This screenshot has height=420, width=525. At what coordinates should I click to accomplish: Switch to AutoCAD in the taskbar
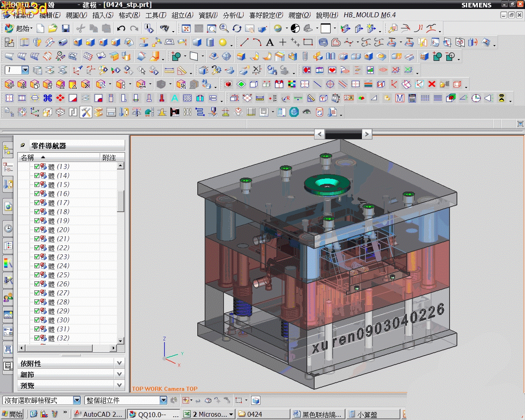[x=98, y=414]
